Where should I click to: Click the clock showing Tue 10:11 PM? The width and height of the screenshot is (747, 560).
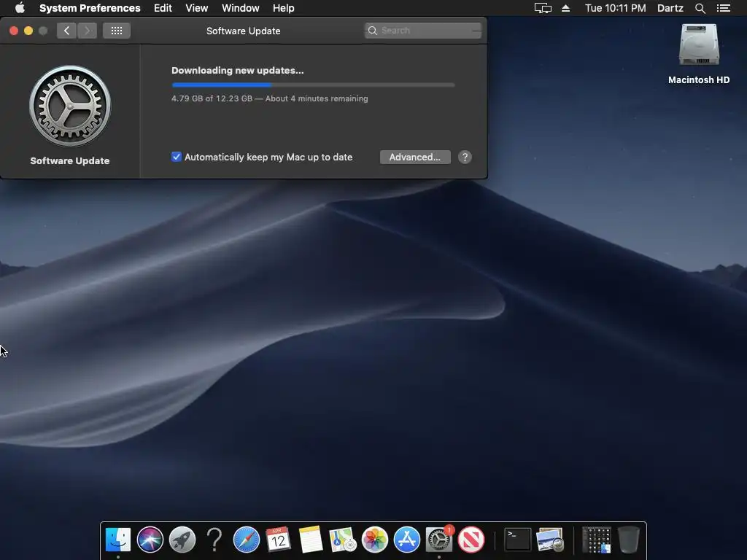[616, 8]
